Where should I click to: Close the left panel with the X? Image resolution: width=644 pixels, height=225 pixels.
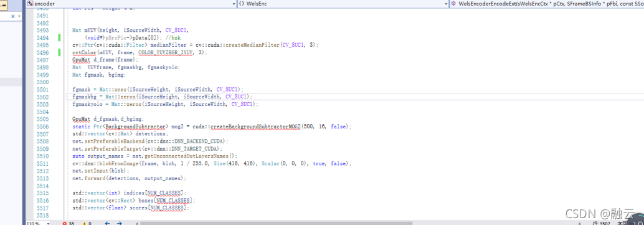pos(12,16)
